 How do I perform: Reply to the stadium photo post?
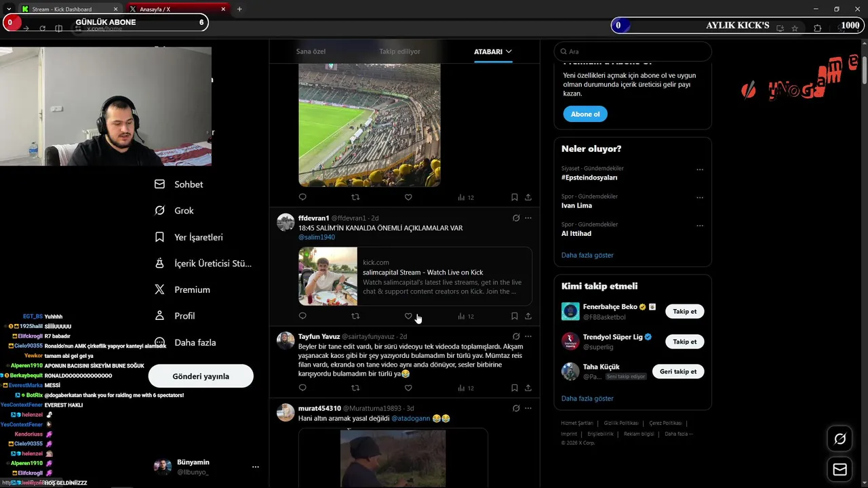302,197
